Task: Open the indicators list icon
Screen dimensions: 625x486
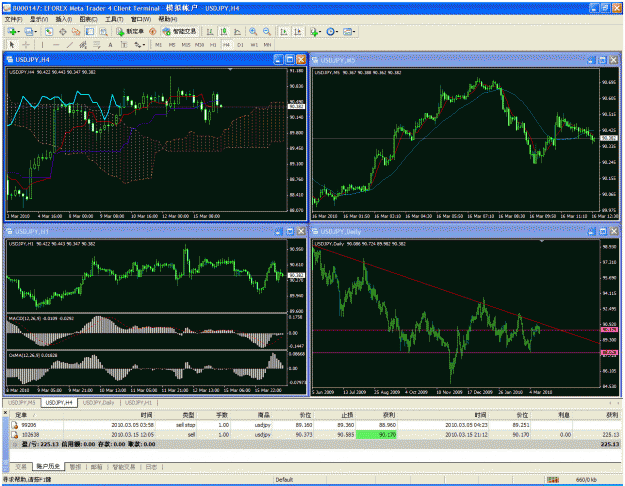Action: tap(314, 31)
